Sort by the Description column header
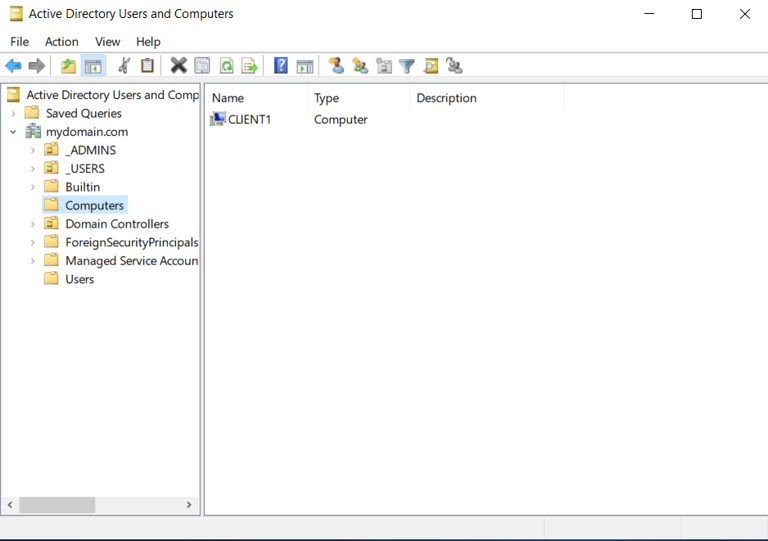The image size is (768, 541). [x=487, y=98]
